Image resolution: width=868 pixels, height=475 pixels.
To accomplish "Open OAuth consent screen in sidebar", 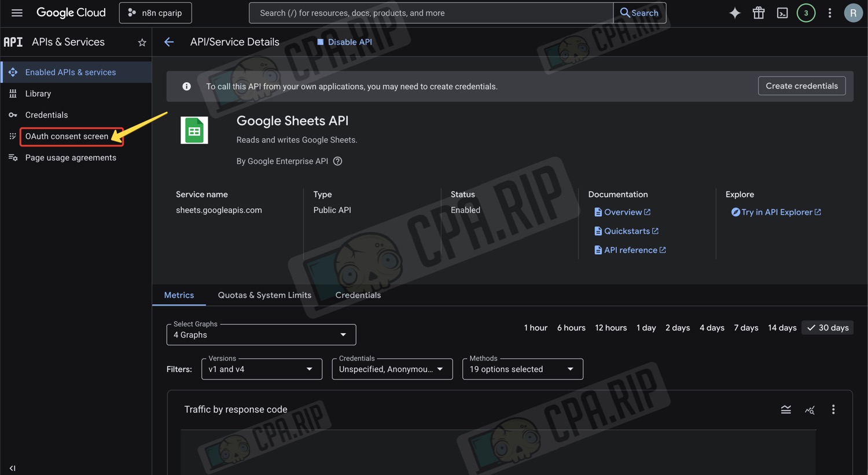I will click(x=67, y=137).
